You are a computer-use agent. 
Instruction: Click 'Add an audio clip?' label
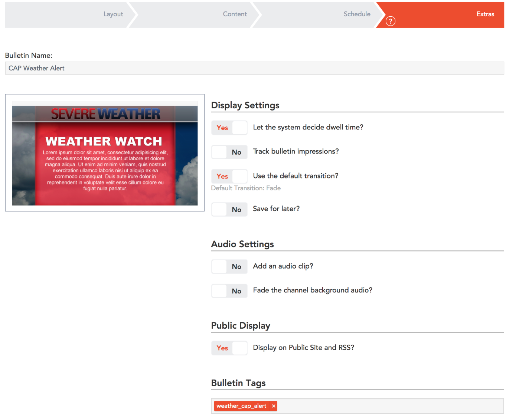pos(283,266)
